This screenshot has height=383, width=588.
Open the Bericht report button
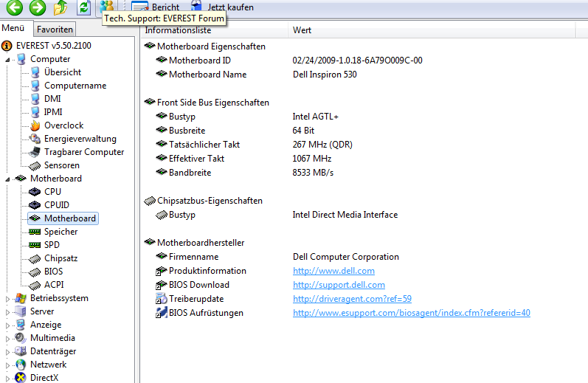pos(155,7)
